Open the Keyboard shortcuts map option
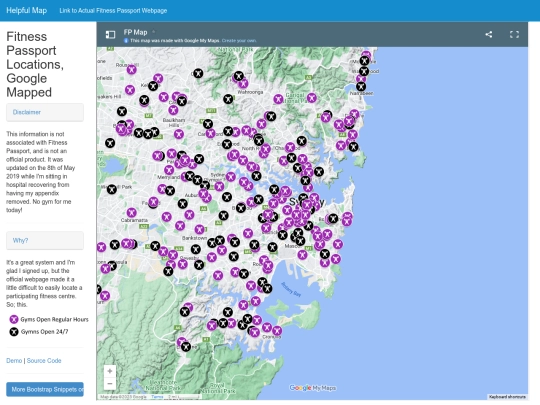The height and width of the screenshot is (405, 540). click(x=507, y=397)
